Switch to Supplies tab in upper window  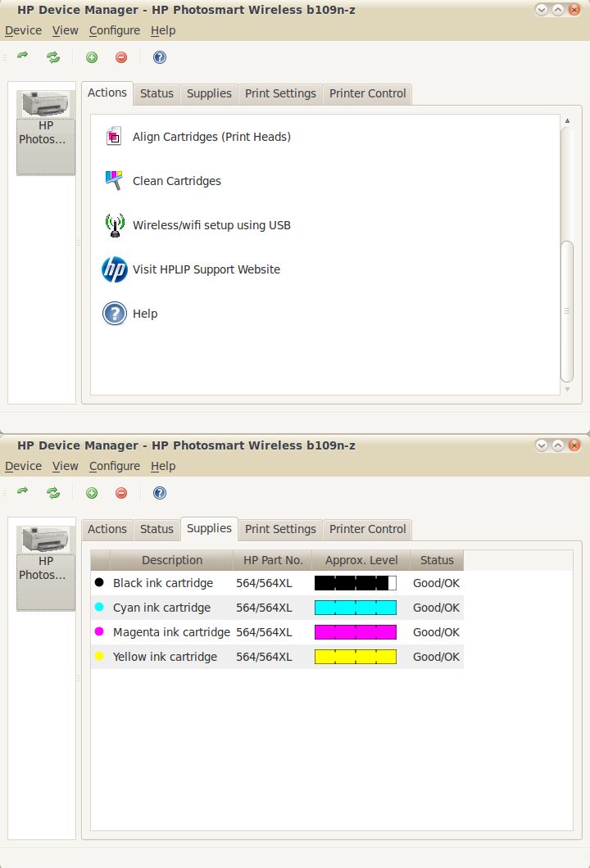209,93
